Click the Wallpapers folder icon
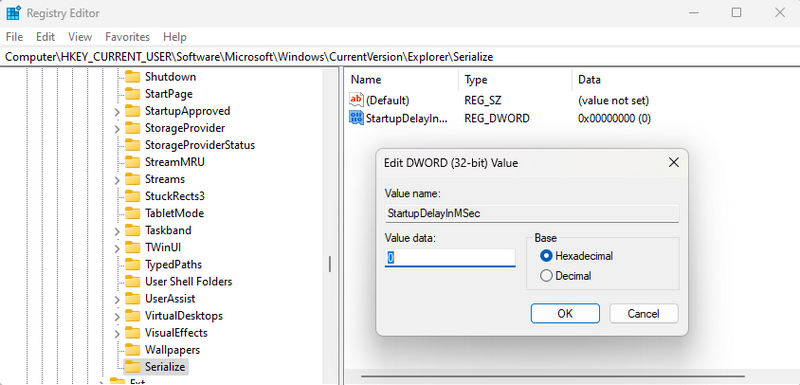 pyautogui.click(x=133, y=350)
